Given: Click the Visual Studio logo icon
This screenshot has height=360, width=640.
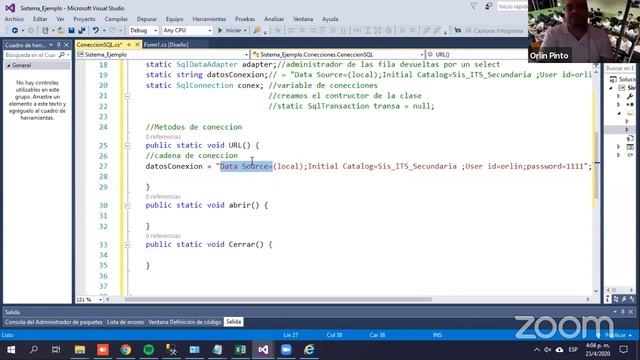Looking at the screenshot, I should point(10,8).
